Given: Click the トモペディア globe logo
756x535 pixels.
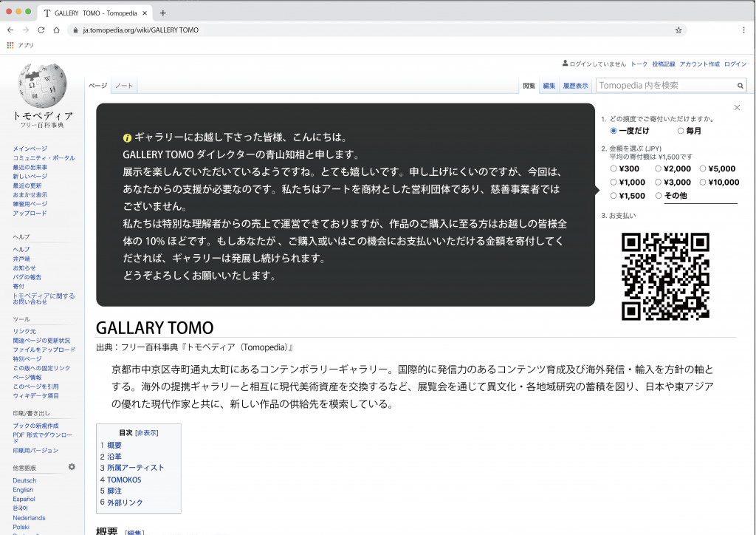Looking at the screenshot, I should coord(42,86).
